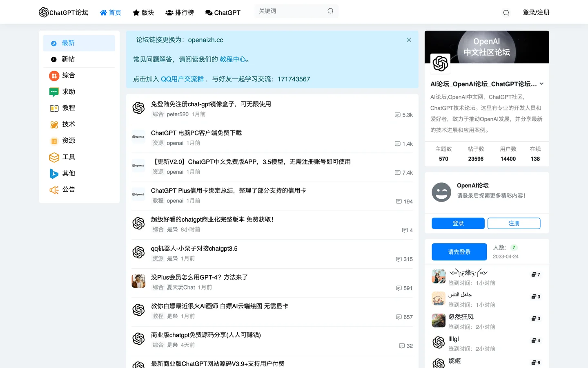Click 夏天玩Chat's avatar photo
This screenshot has width=588, height=368.
(x=138, y=281)
